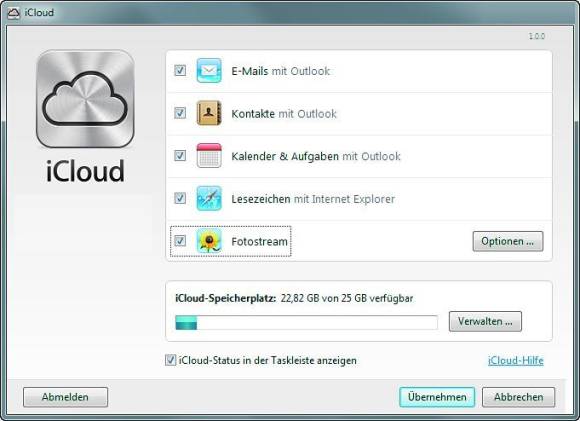580x421 pixels.
Task: Uncheck the E-Mails mit Outlook checkbox
Action: click(x=180, y=70)
